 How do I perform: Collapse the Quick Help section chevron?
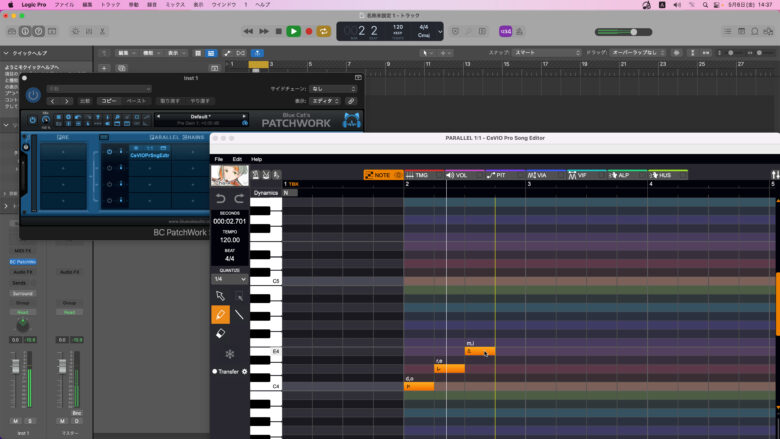(6, 53)
